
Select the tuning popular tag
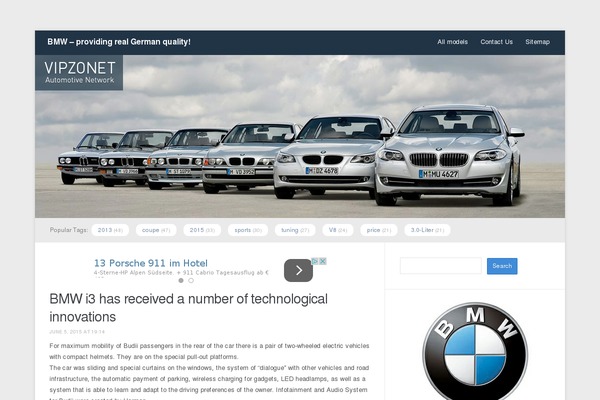[295, 230]
